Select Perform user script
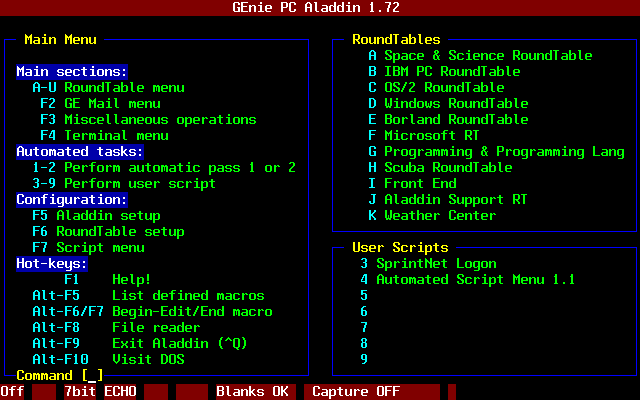Image resolution: width=640 pixels, height=400 pixels. point(124,183)
